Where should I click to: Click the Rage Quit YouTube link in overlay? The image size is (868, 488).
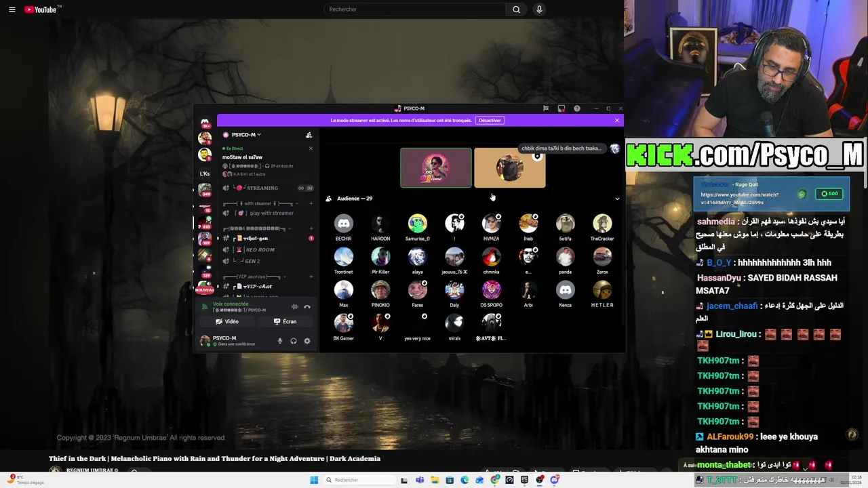pos(739,198)
